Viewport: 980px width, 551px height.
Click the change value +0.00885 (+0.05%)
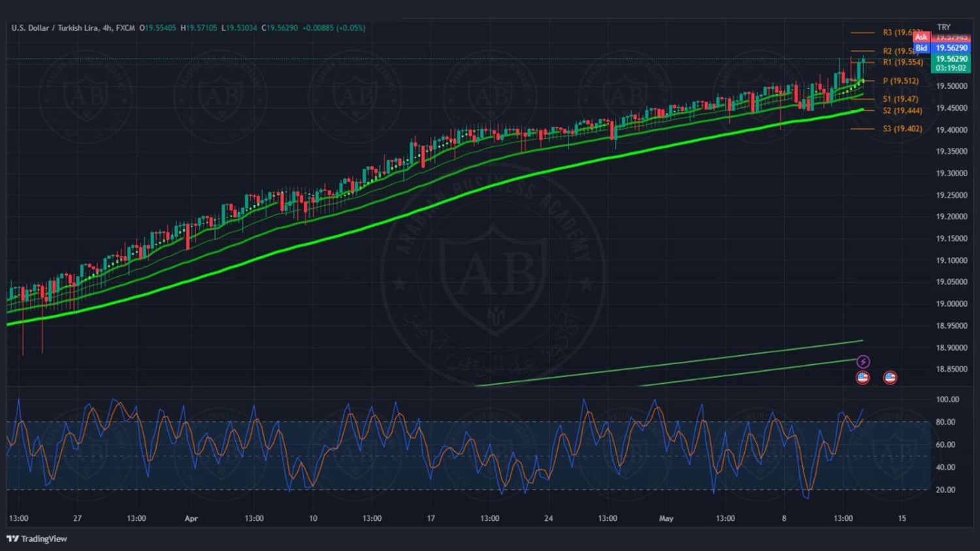[x=334, y=28]
